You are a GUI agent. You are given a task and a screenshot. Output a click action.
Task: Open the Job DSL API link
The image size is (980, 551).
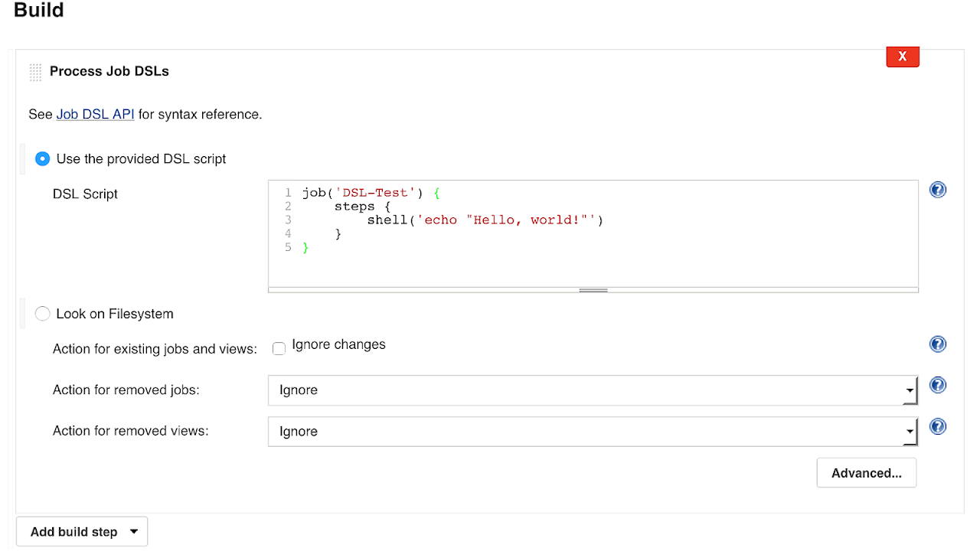coord(95,114)
